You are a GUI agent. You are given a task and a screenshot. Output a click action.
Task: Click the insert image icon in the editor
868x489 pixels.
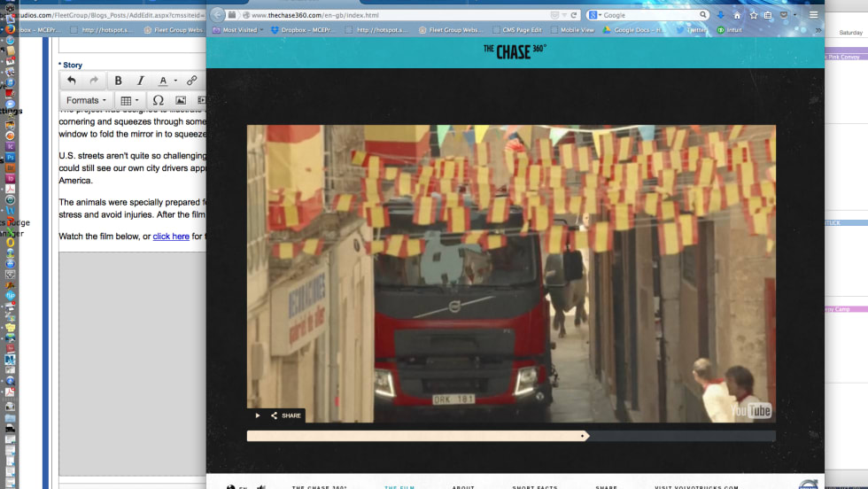181,100
